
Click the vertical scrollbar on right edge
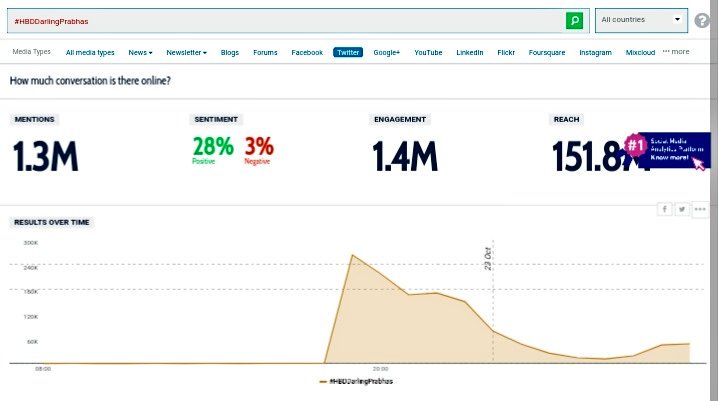[714, 200]
